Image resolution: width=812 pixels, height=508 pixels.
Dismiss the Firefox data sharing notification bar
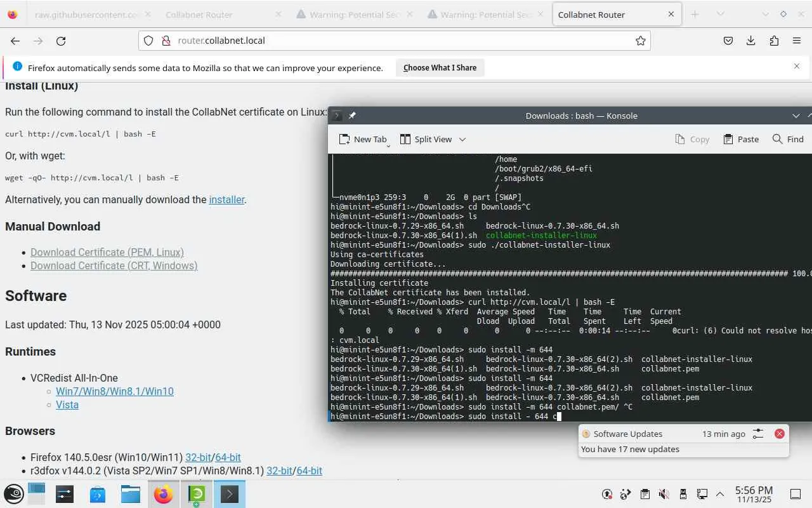(797, 66)
